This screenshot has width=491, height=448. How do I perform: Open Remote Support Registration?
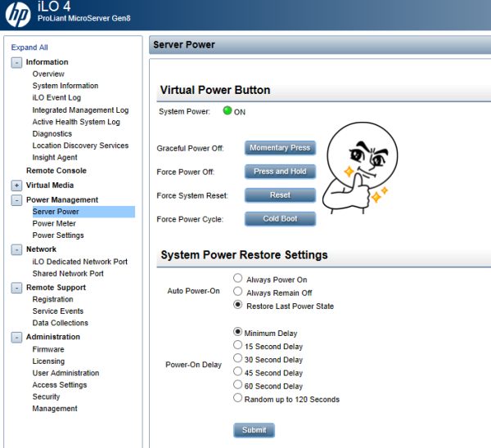coord(52,299)
